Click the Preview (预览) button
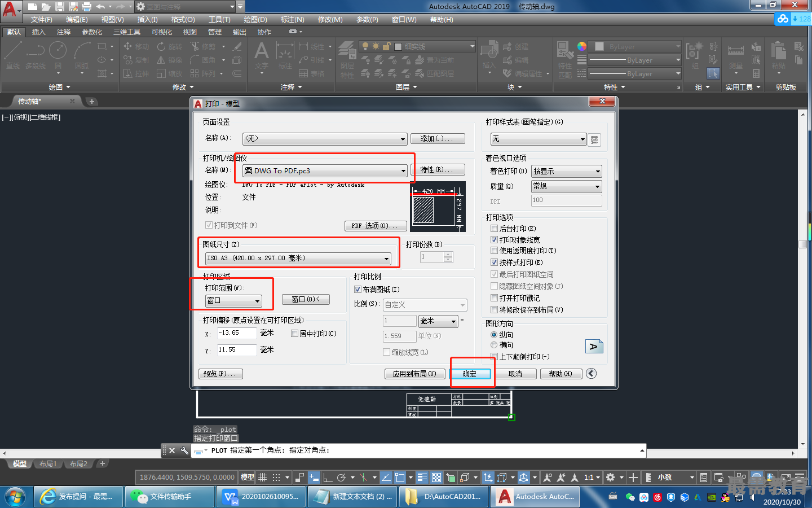The width and height of the screenshot is (812, 508). [222, 374]
